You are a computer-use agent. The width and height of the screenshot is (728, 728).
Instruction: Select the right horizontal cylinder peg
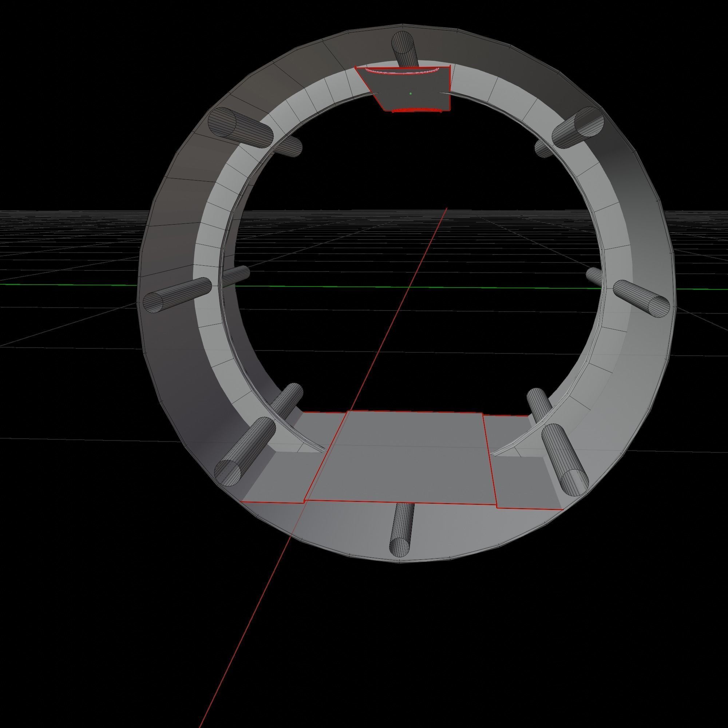[641, 299]
